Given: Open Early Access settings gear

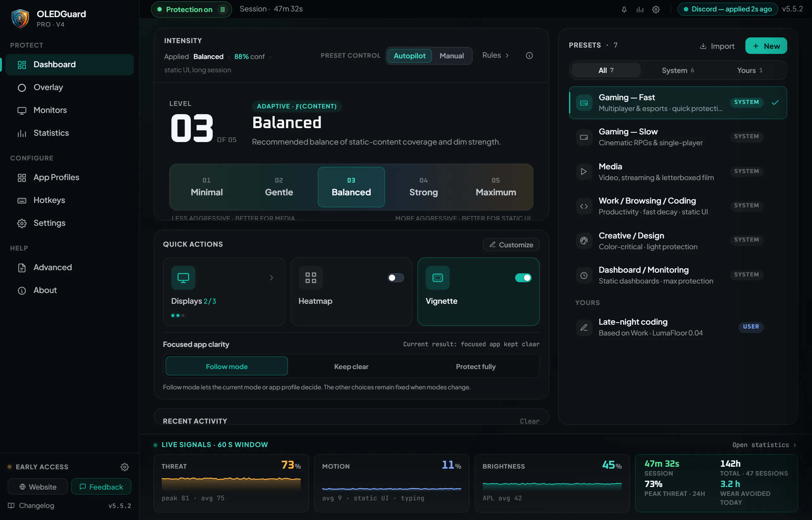Looking at the screenshot, I should coord(125,467).
